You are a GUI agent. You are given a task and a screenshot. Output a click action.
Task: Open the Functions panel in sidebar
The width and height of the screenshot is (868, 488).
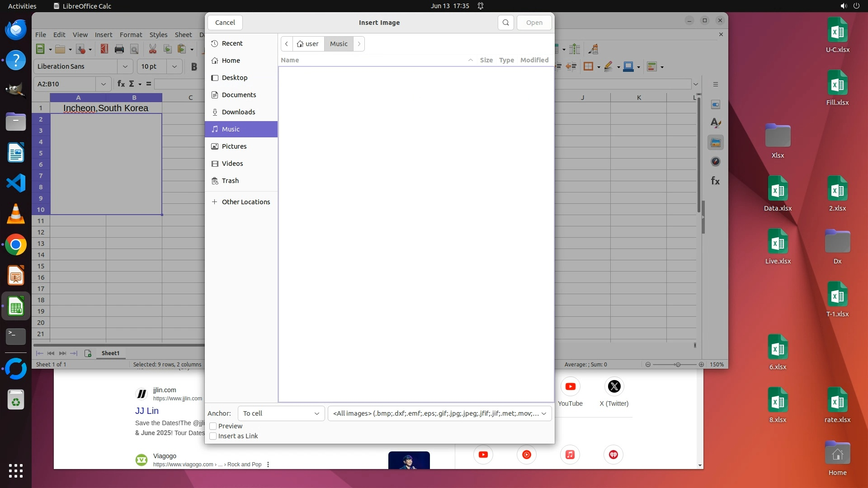pyautogui.click(x=715, y=181)
